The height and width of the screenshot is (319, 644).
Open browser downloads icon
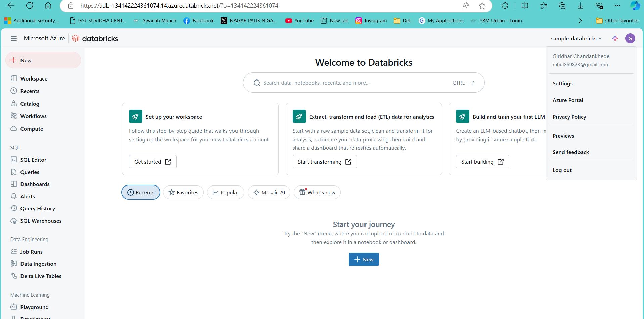click(x=581, y=6)
